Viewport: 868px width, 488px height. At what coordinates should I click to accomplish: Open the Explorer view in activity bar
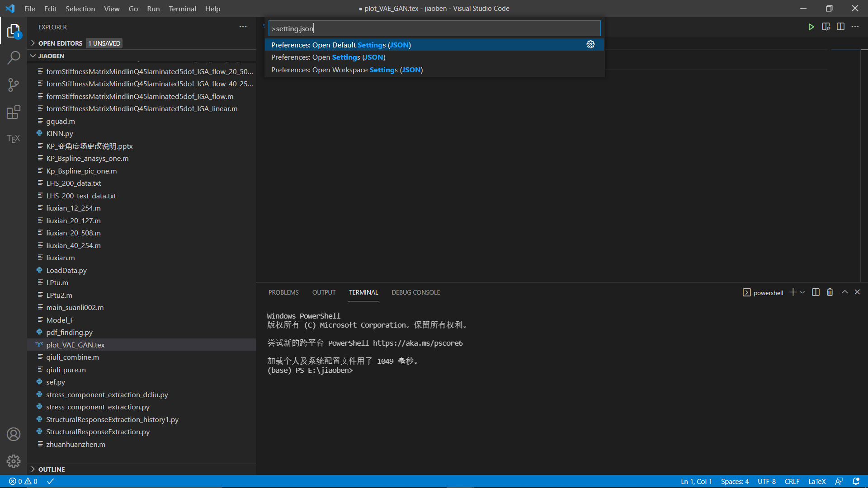14,31
